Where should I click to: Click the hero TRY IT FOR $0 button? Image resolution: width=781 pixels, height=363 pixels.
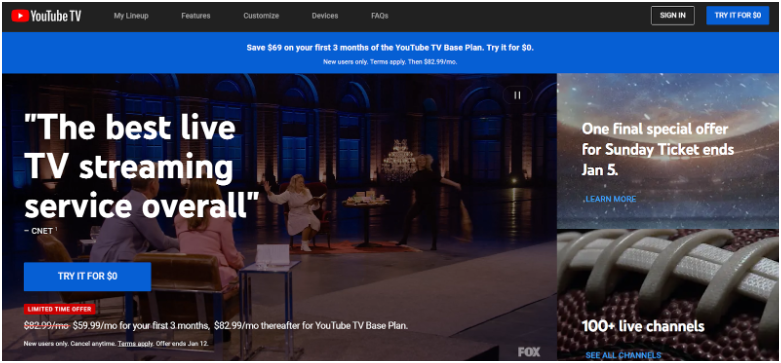(87, 276)
